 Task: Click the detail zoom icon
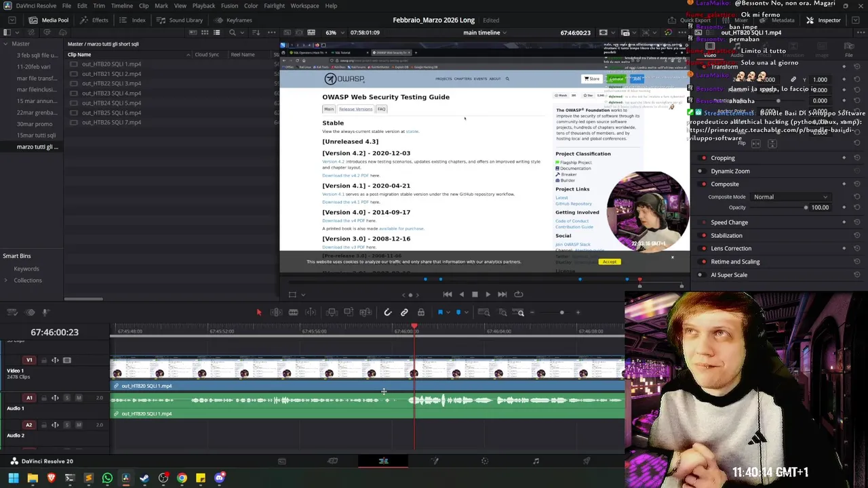502,312
